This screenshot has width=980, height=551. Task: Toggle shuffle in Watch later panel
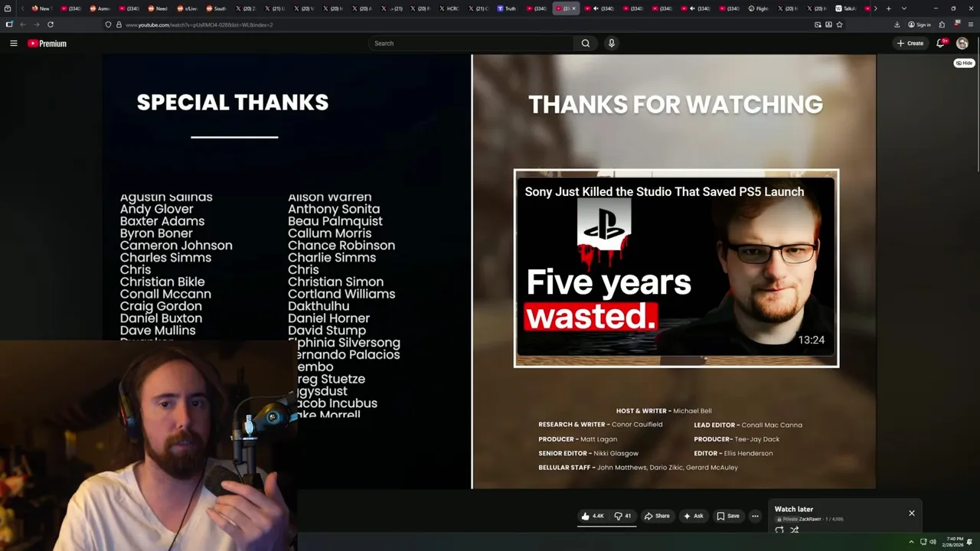[x=795, y=530]
